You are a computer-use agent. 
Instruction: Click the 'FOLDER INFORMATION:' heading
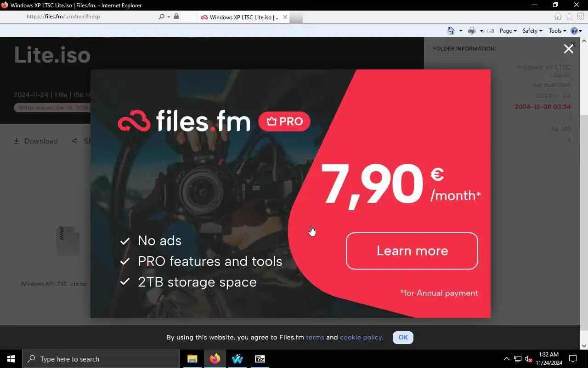point(464,48)
